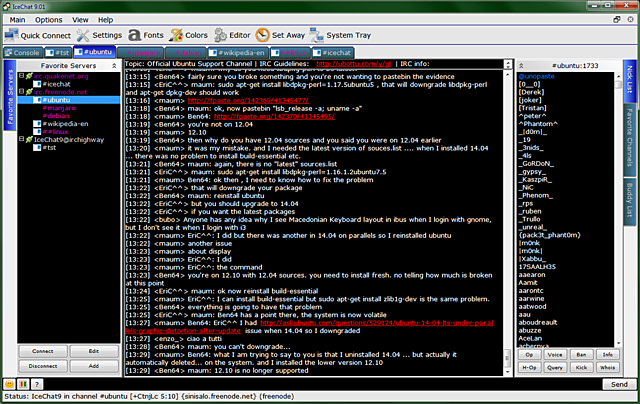Screen dimensions: 640x404
Task: Open Settings from the toolbar
Action: tap(100, 36)
